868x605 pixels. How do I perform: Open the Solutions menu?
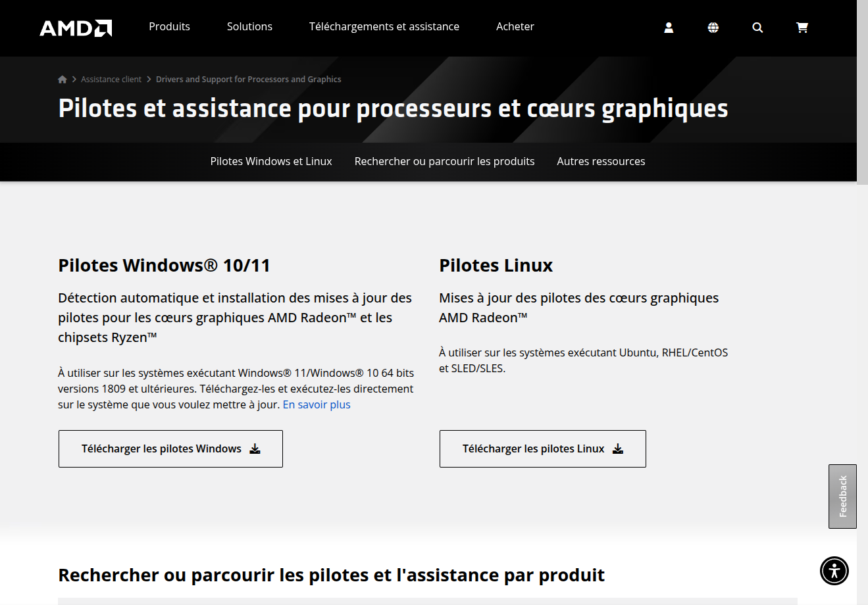coord(249,26)
